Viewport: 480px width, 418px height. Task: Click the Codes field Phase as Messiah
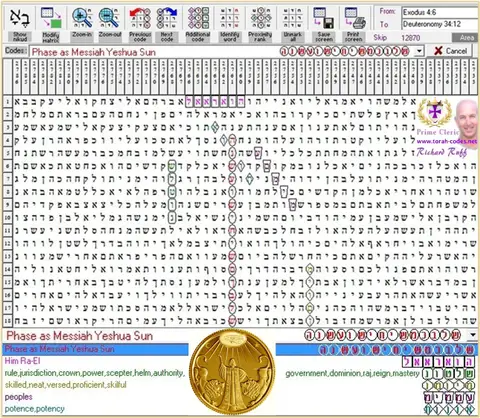point(222,52)
